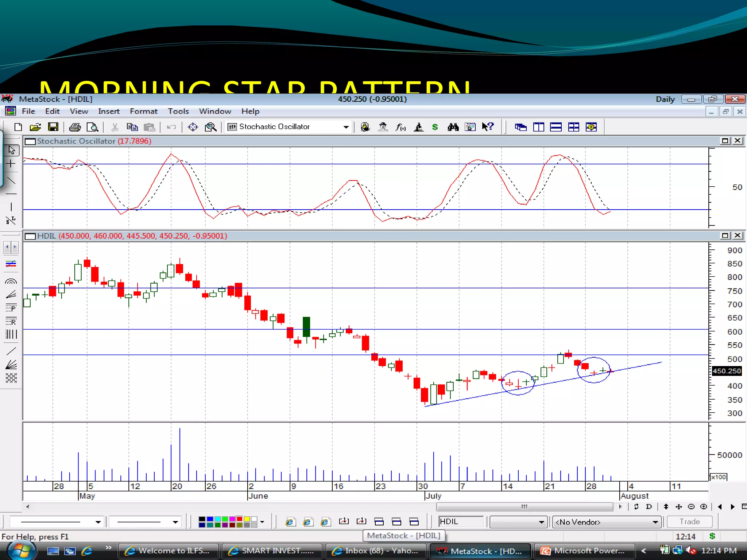Expand the Stochastic Oscillator indicator dropdown
This screenshot has width=747, height=560.
(346, 127)
